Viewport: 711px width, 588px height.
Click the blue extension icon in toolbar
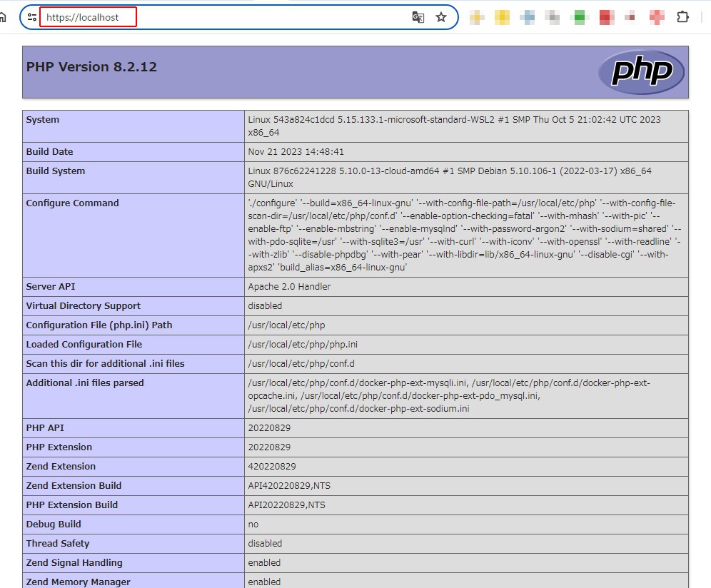pyautogui.click(x=528, y=17)
